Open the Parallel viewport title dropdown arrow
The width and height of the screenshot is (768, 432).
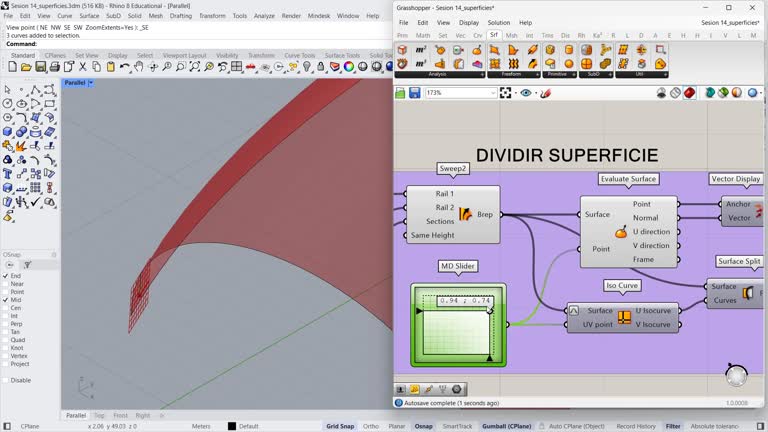click(x=90, y=83)
